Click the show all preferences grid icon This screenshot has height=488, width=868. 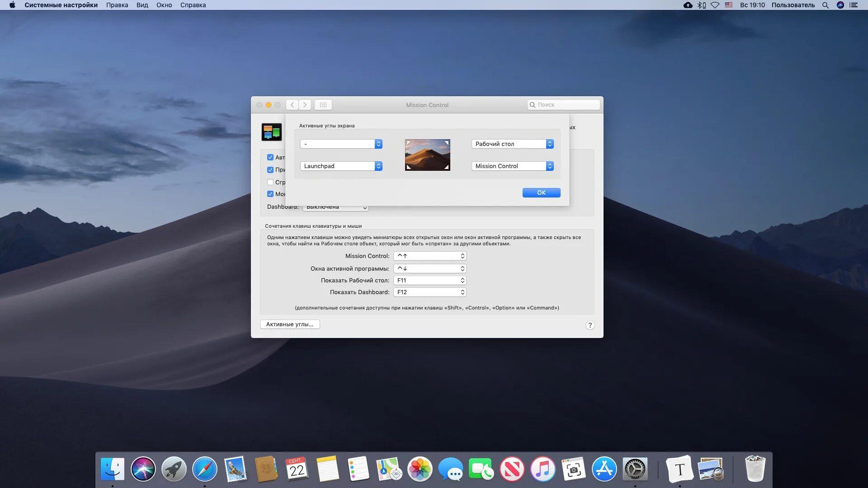coord(323,105)
